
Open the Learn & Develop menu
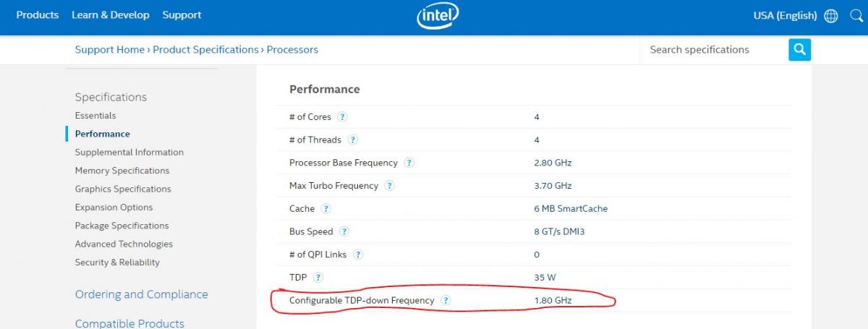click(111, 14)
